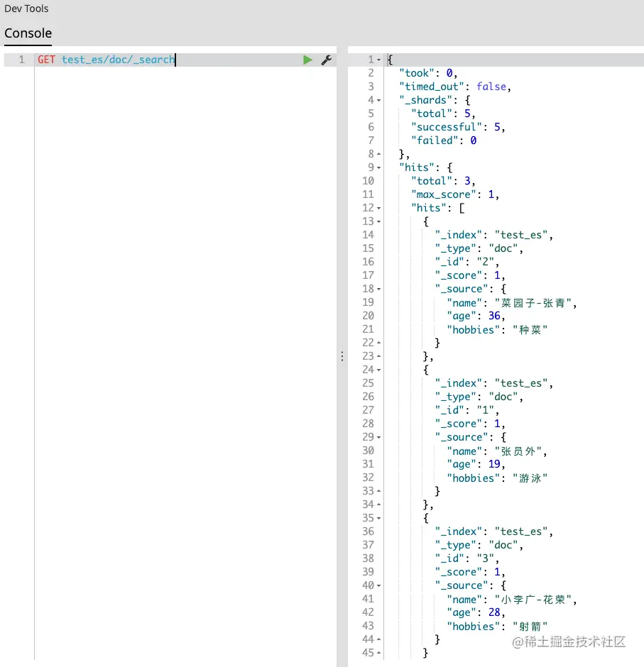Screen dimensions: 644x667
Task: Click the "_id": "3" line
Action: [x=467, y=558]
